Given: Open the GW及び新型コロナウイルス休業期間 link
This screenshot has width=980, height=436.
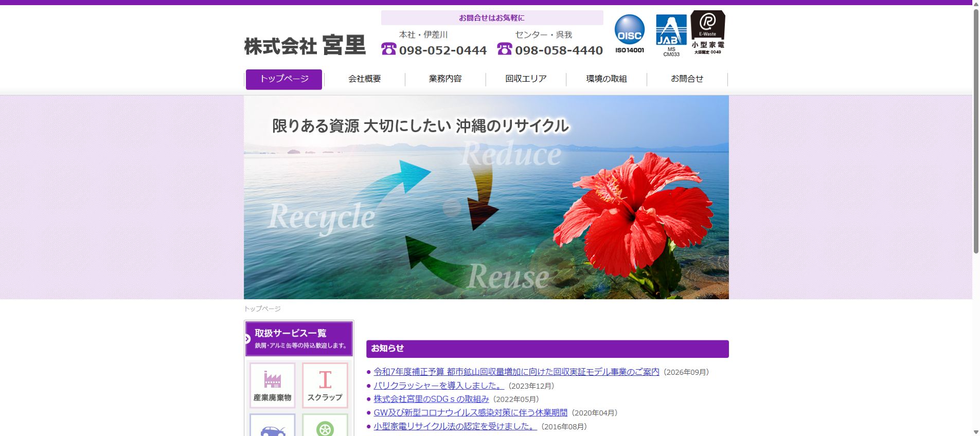Looking at the screenshot, I should click(x=471, y=412).
